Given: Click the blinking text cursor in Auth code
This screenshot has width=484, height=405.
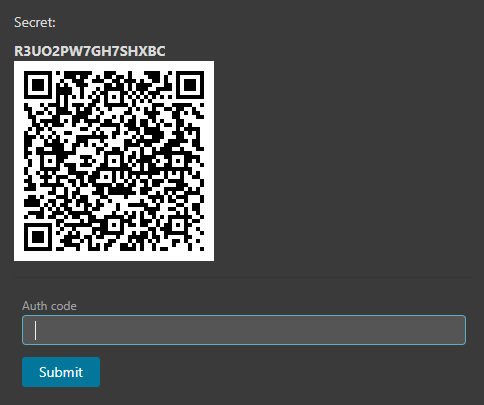Looking at the screenshot, I should [35, 330].
